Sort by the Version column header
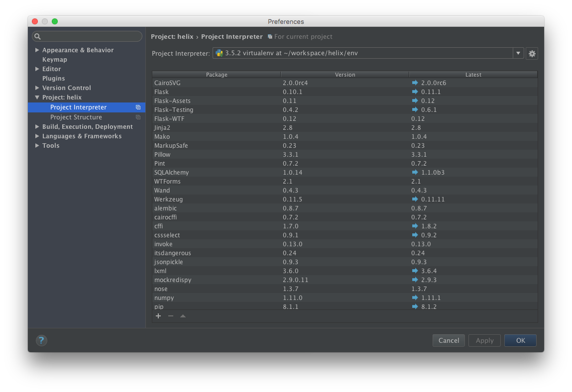Viewport: 572px width, 392px height. 344,75
